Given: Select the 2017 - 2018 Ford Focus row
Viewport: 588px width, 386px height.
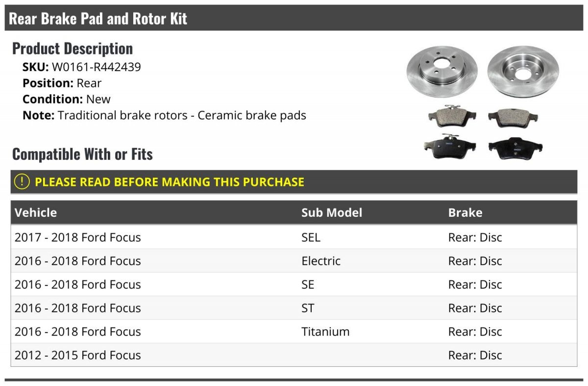Looking at the screenshot, I should pos(294,237).
